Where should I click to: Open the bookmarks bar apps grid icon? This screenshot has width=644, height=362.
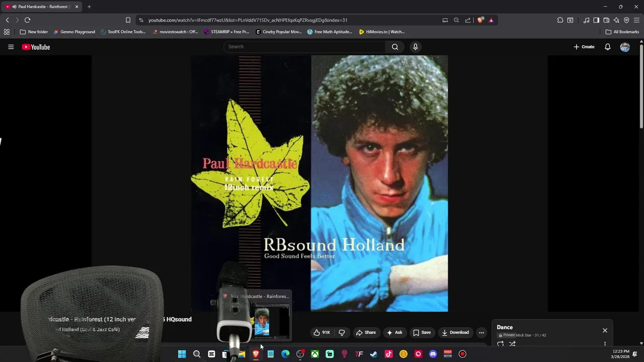pos(7,32)
